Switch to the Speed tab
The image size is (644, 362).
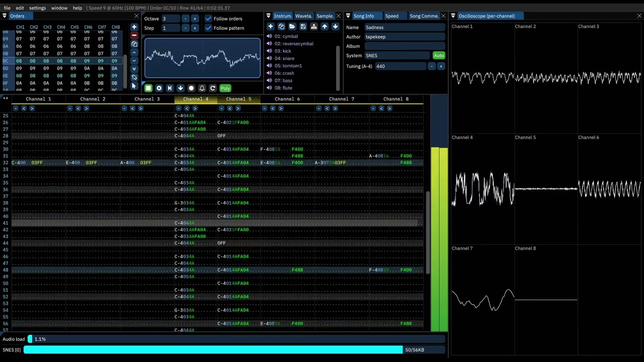coord(391,16)
